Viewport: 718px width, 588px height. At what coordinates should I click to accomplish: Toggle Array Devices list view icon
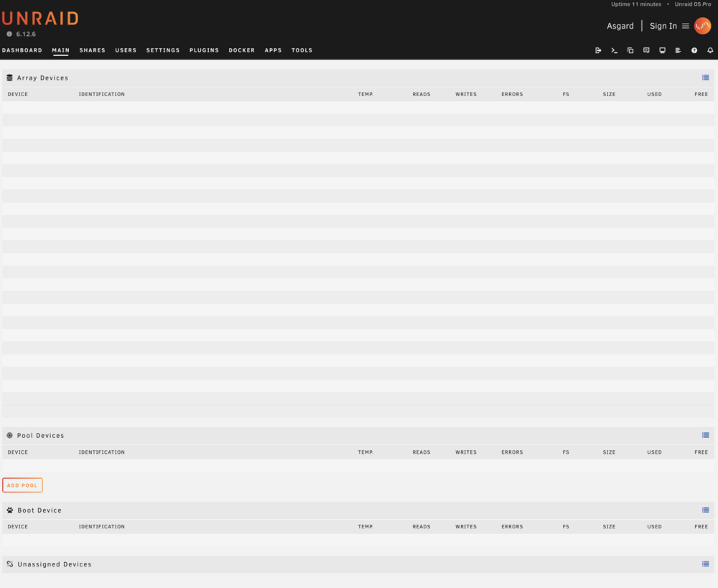click(x=706, y=78)
